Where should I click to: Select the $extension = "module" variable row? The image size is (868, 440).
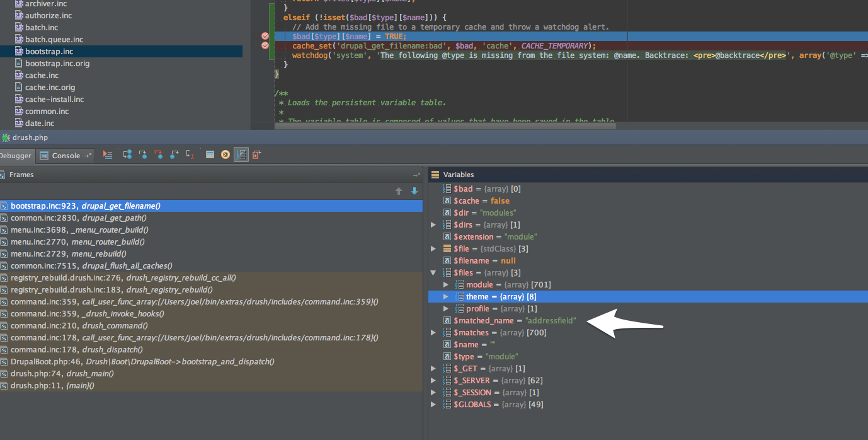click(648, 237)
